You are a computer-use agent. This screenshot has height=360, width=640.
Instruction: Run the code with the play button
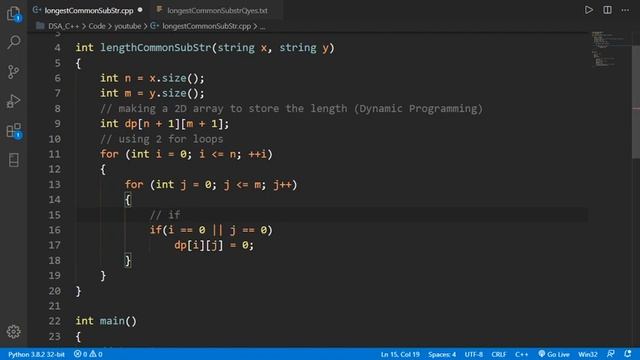pyautogui.click(x=588, y=10)
